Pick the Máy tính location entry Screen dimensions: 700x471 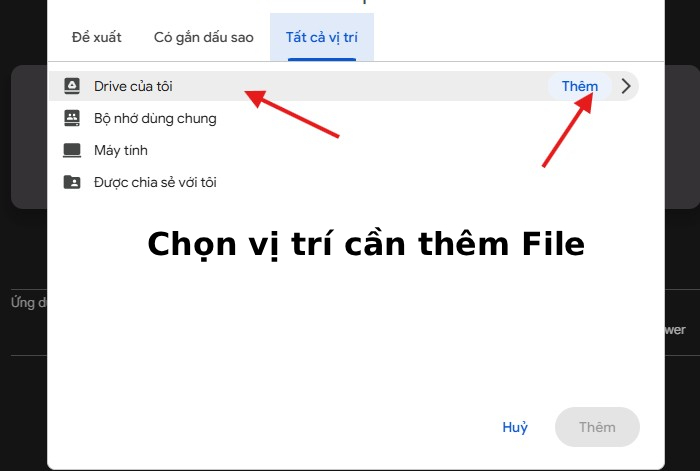(122, 150)
